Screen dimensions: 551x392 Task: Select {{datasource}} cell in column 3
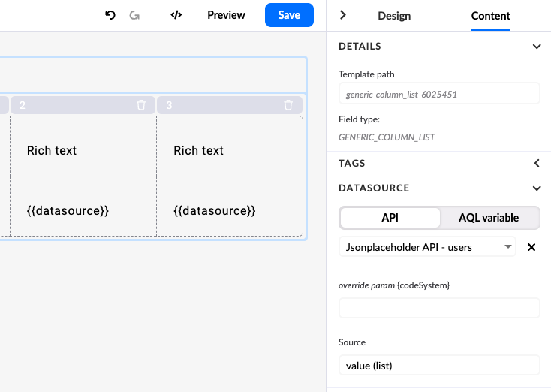230,207
